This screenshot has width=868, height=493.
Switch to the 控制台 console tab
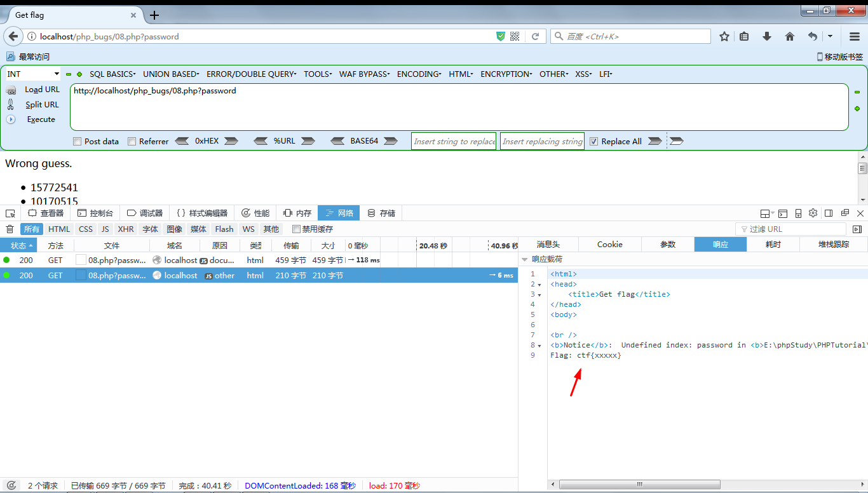click(95, 213)
